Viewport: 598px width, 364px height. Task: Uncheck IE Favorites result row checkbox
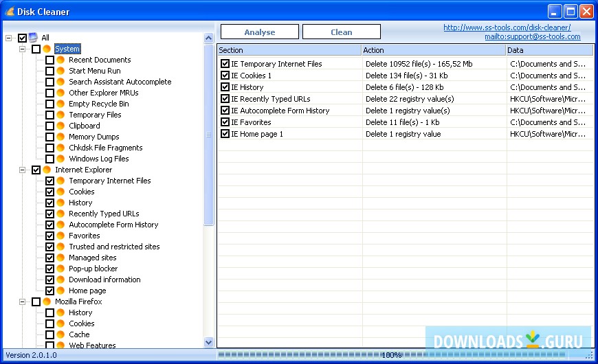(225, 122)
